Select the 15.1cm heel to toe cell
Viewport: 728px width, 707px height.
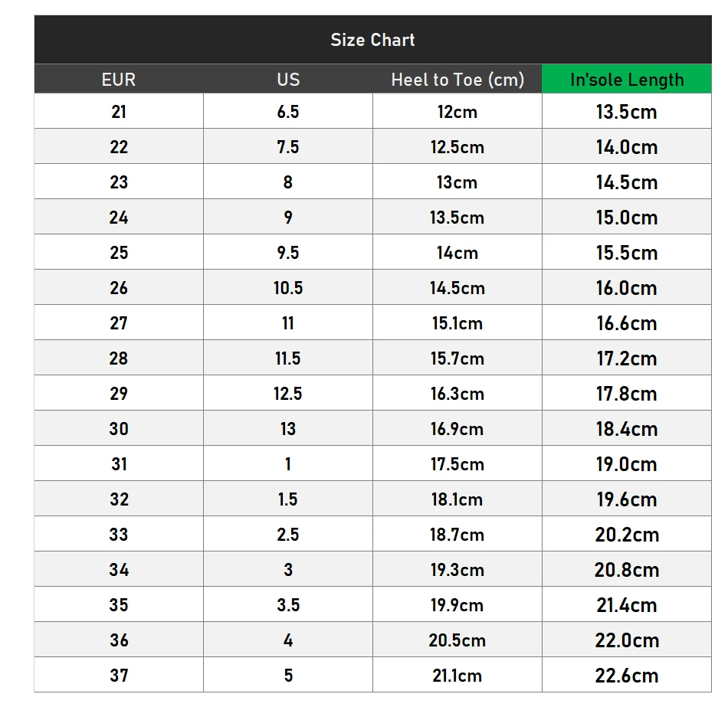[x=457, y=323]
